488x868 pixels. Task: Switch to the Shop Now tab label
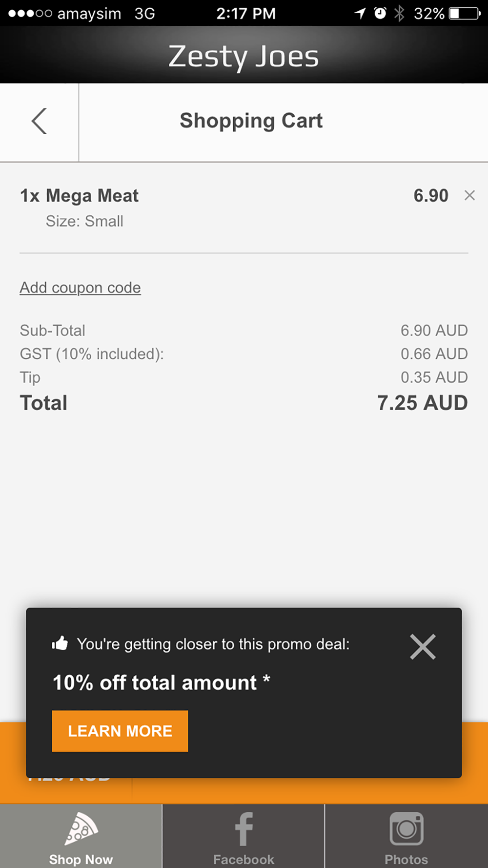click(81, 859)
